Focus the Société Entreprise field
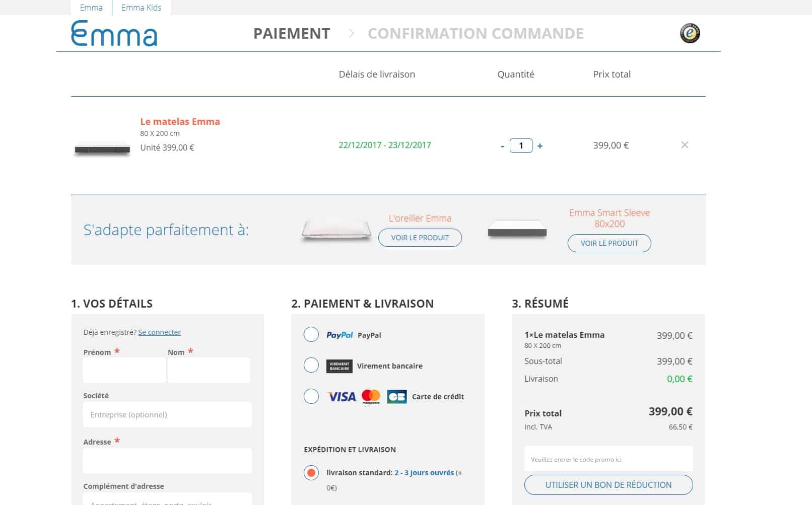The image size is (812, 505). tap(167, 414)
